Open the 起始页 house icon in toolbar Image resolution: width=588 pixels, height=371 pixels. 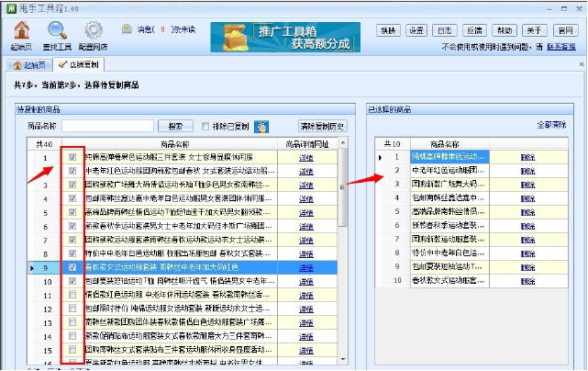pos(22,30)
